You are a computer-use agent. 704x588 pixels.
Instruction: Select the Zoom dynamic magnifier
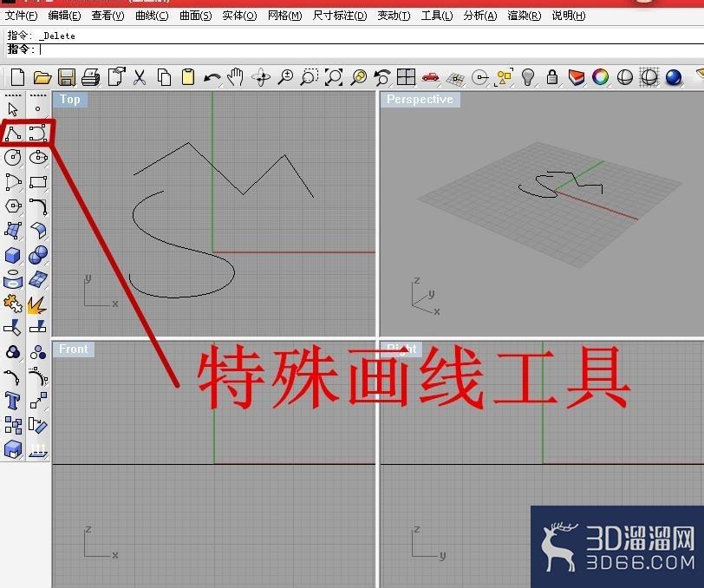[x=285, y=77]
